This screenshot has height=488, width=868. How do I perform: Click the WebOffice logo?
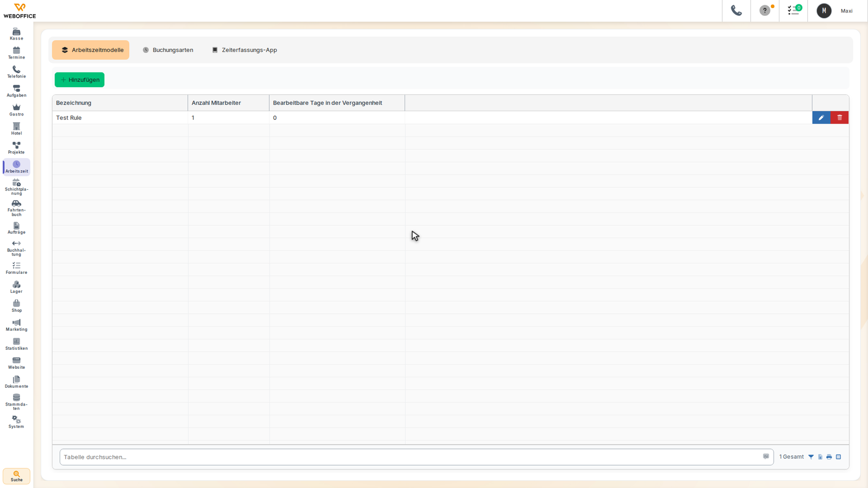(x=20, y=11)
